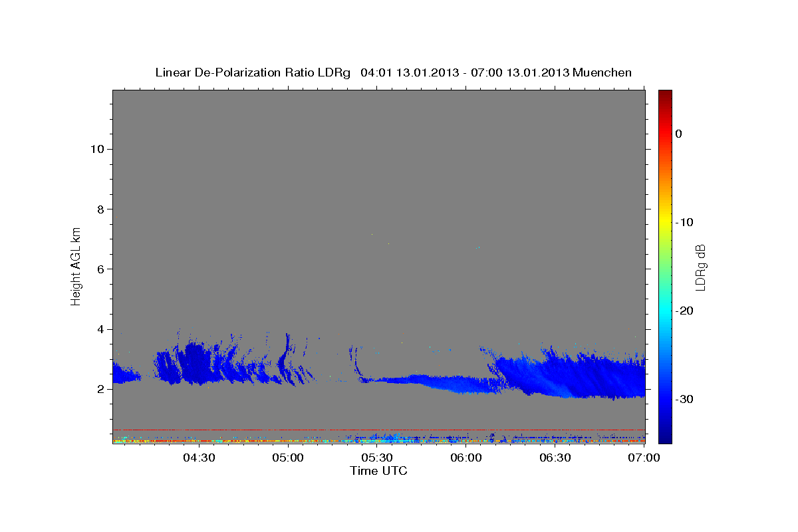The image size is (798, 532).
Task: Click the colorbar value '-20'
Action: point(684,311)
